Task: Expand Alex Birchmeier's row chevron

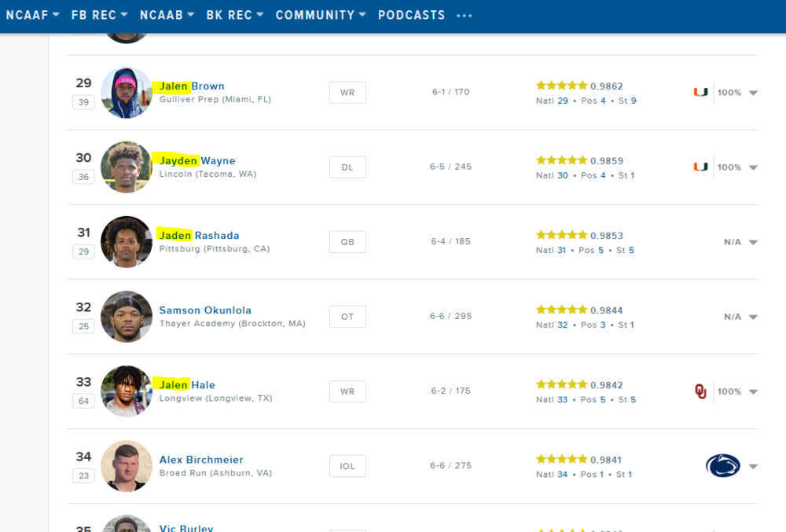Action: pyautogui.click(x=753, y=466)
